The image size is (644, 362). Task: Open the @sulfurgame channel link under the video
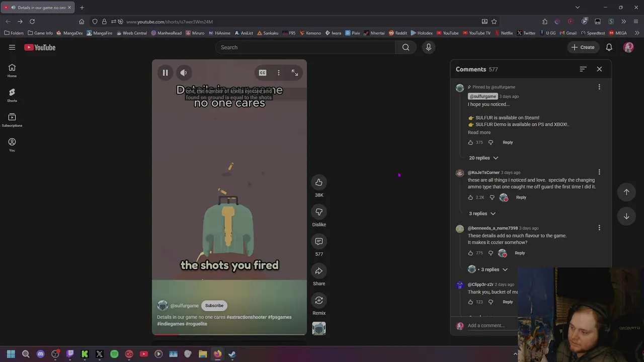click(x=184, y=306)
